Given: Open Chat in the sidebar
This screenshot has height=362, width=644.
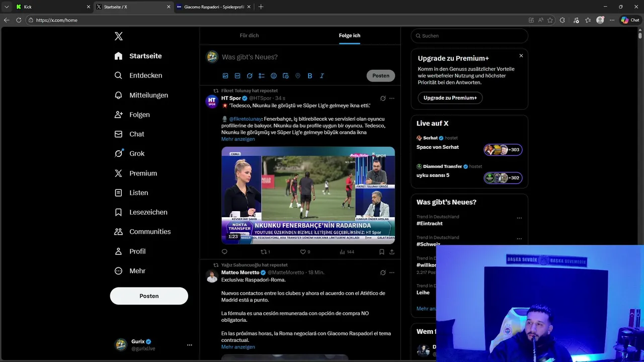Looking at the screenshot, I should [129, 134].
